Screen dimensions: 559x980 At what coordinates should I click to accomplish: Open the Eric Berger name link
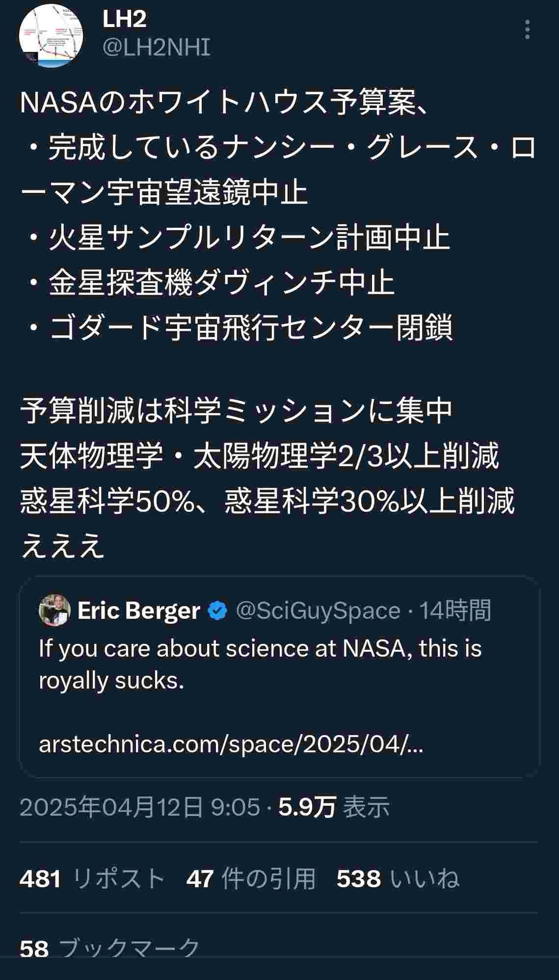click(x=139, y=611)
